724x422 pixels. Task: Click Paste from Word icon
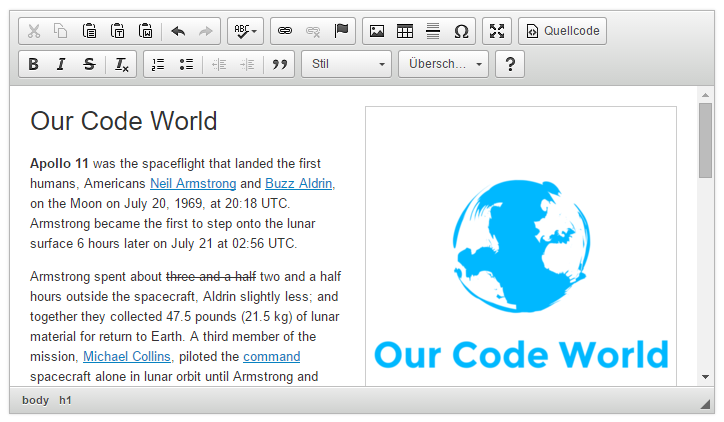click(x=145, y=31)
